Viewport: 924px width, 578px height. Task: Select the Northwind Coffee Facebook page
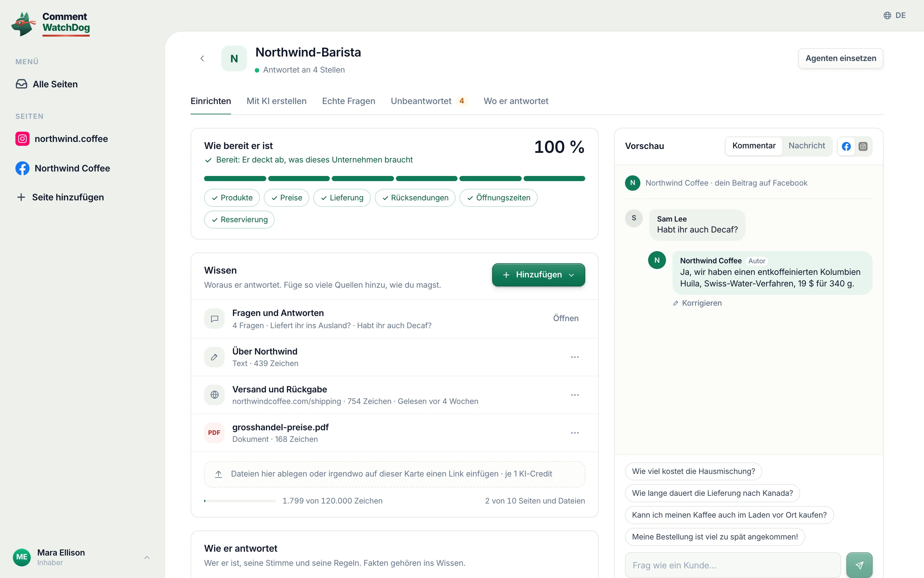tap(63, 168)
